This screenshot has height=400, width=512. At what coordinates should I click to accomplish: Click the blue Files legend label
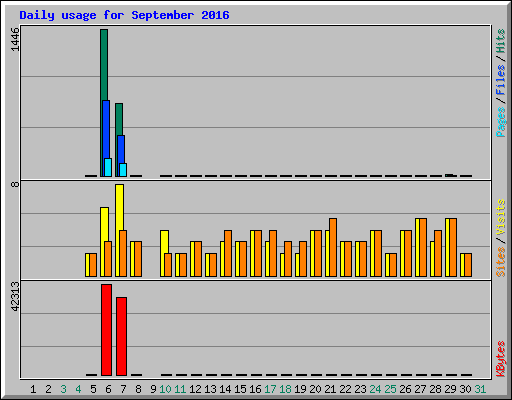pyautogui.click(x=500, y=80)
